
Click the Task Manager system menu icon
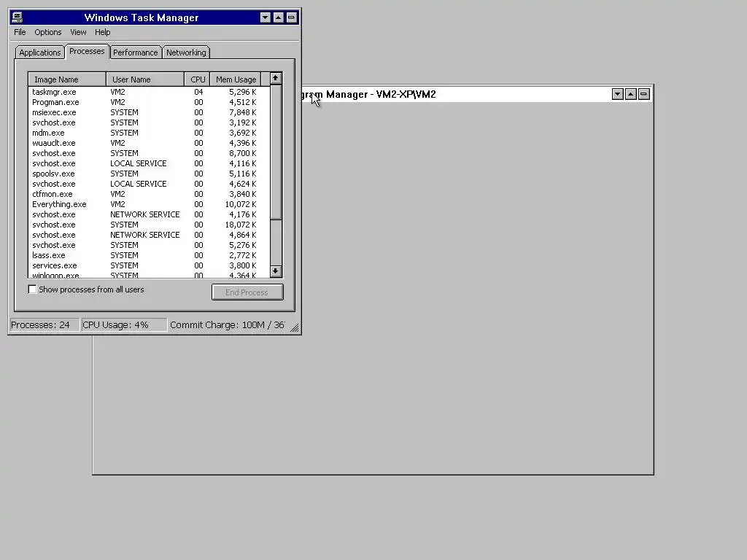18,17
